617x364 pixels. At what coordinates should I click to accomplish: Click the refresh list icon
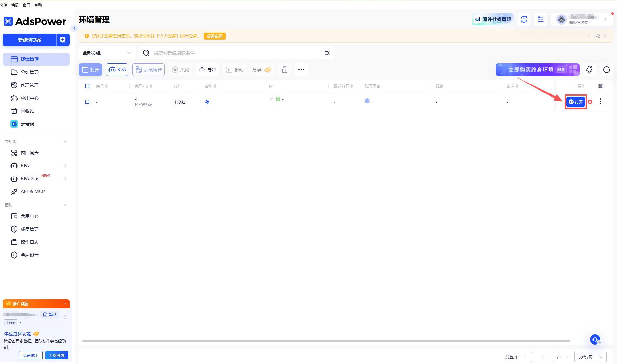click(x=606, y=70)
